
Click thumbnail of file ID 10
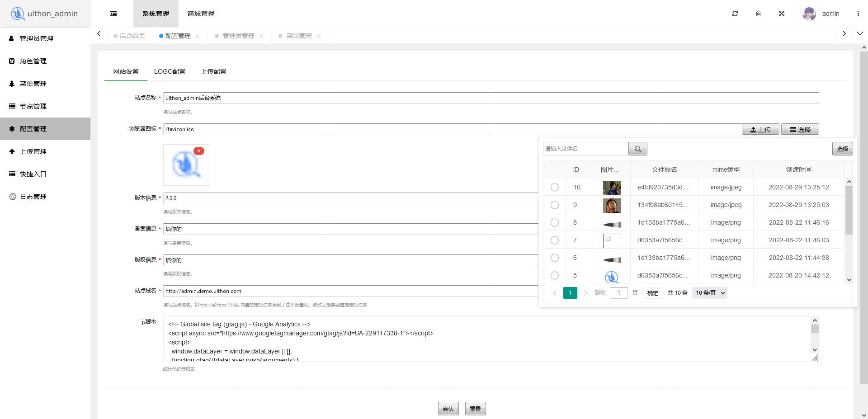click(612, 188)
